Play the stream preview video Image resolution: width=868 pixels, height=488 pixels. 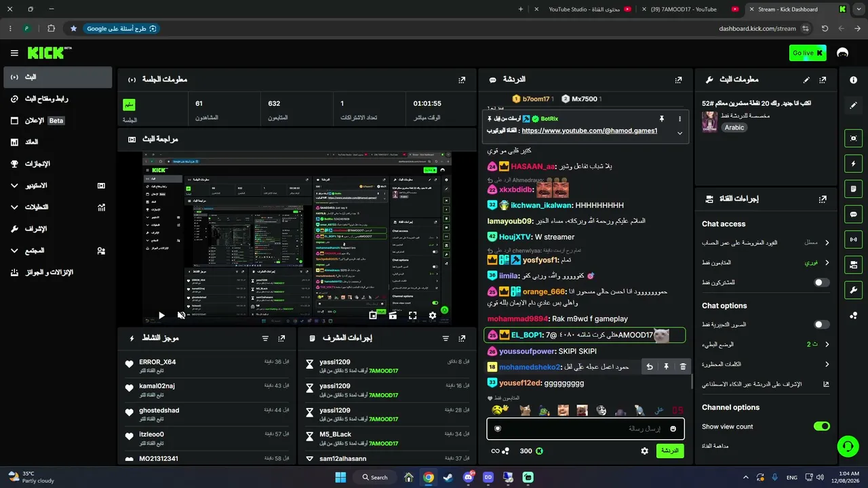tap(161, 315)
